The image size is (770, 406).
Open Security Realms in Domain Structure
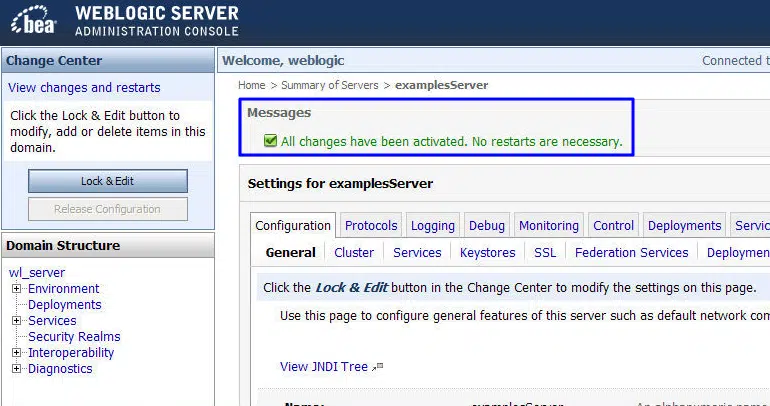(x=74, y=337)
